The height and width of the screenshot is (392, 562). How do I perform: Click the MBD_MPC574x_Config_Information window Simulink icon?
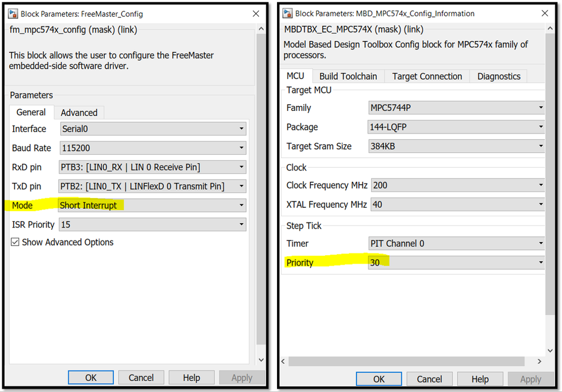click(x=287, y=14)
